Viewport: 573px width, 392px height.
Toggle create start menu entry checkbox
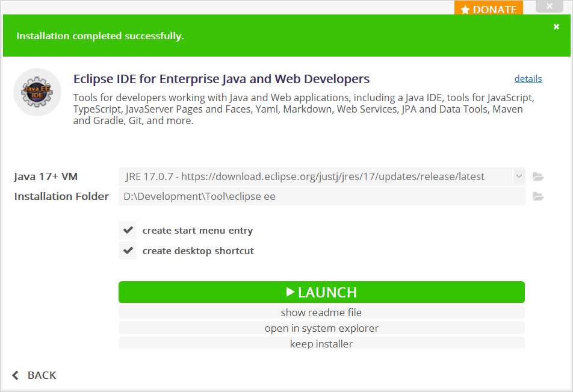(128, 230)
